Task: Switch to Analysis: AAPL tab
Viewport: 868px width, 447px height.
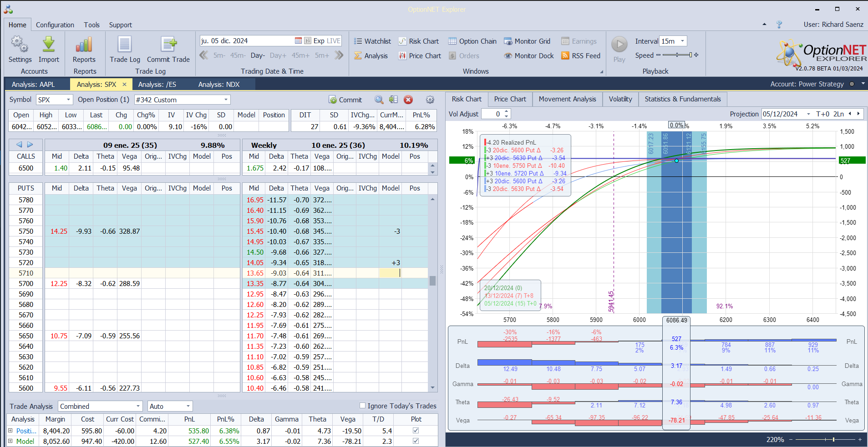Action: click(33, 85)
